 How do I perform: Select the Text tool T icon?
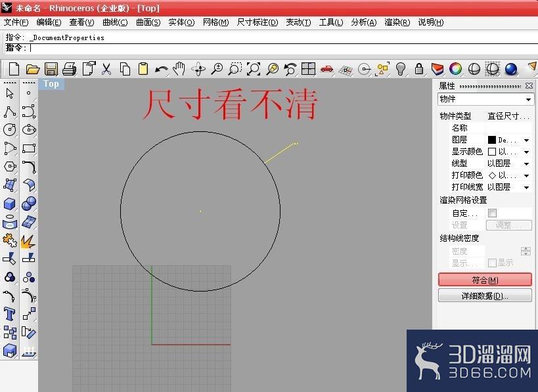[x=10, y=313]
